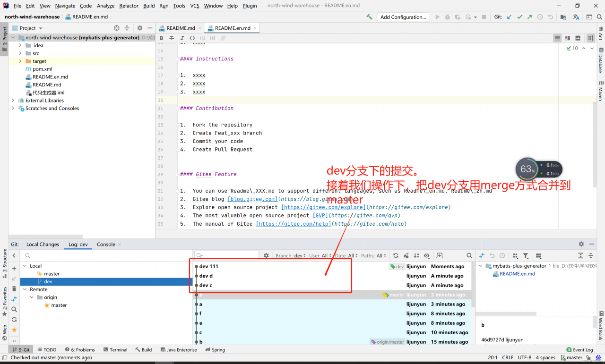Switch to README.md editor tab
Image resolution: width=605 pixels, height=364 pixels.
tap(180, 28)
